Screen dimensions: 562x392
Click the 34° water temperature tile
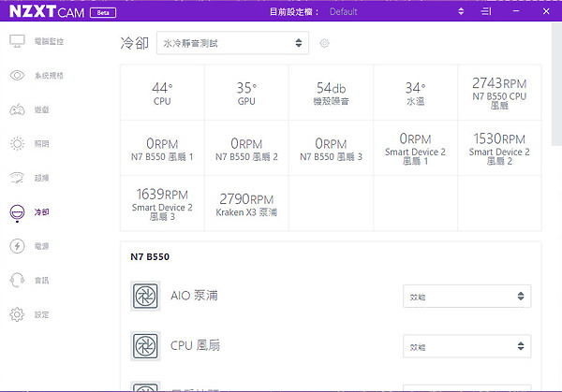(x=415, y=93)
